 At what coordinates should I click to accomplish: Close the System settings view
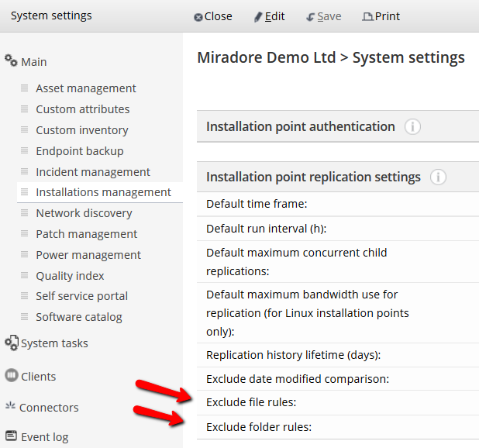(213, 16)
